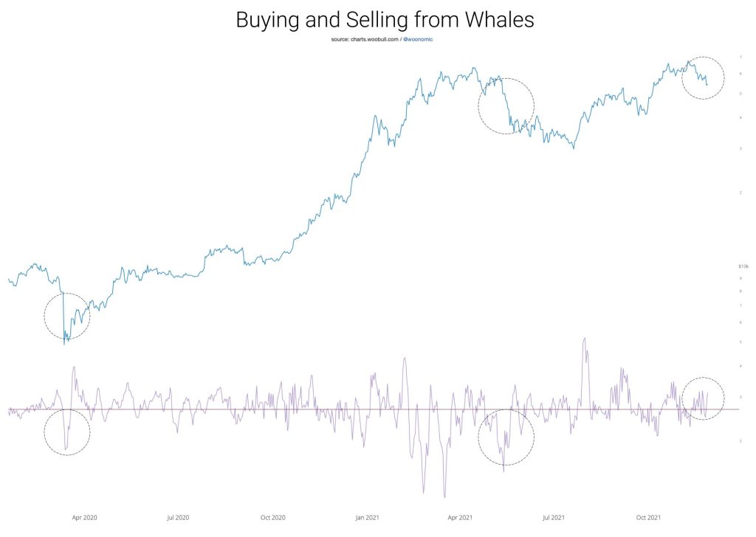Select dashed circle on May 2021 price drop
This screenshot has height=537, width=756.
pos(506,105)
